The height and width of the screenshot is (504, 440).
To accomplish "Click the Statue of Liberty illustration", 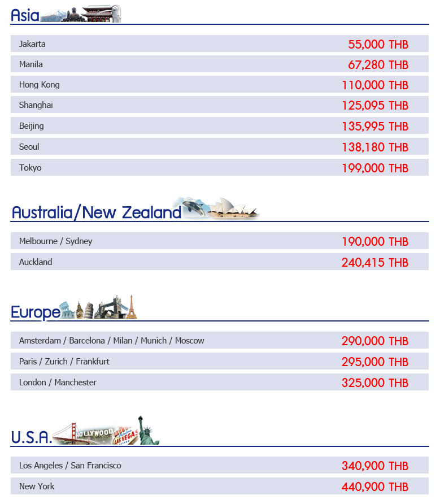I will pos(149,431).
